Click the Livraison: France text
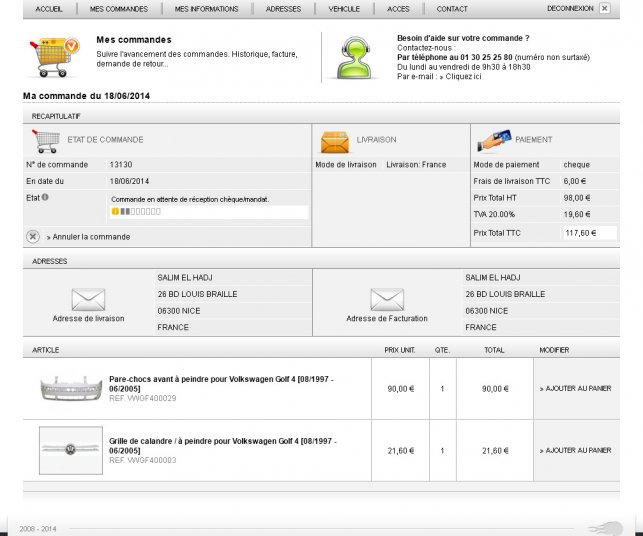 tap(416, 165)
